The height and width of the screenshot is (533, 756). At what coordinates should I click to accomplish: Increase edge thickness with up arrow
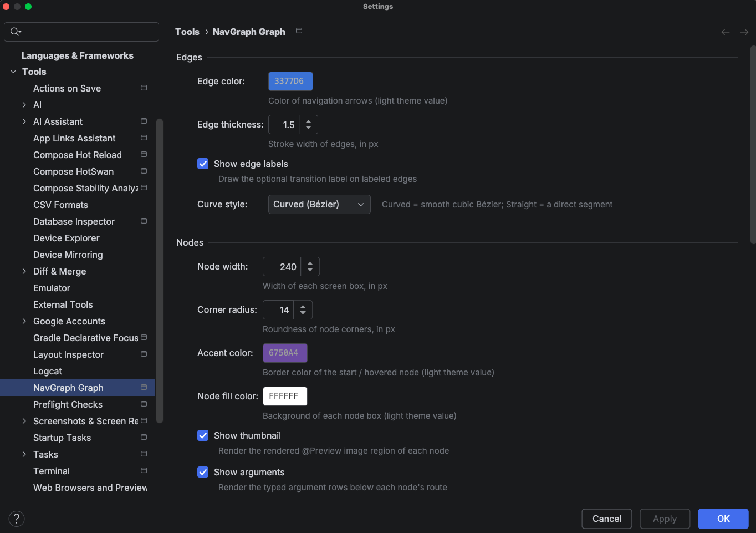pos(309,121)
